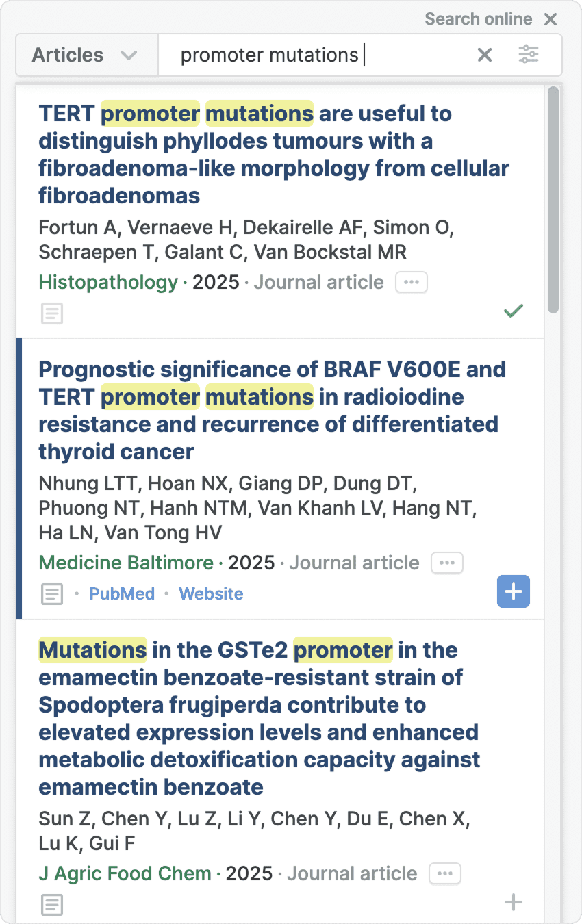This screenshot has height=924, width=582.
Task: Add the BRAF V600E article with the blue plus
Action: coord(513,592)
